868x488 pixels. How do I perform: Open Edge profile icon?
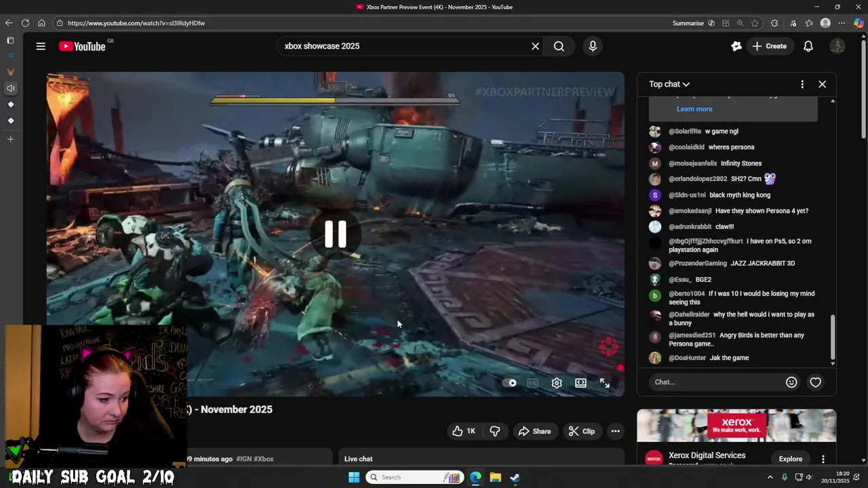tap(825, 23)
